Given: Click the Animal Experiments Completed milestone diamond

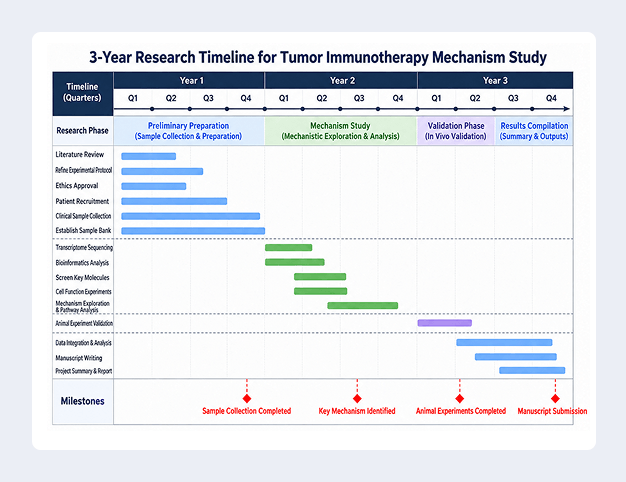Looking at the screenshot, I should point(460,399).
